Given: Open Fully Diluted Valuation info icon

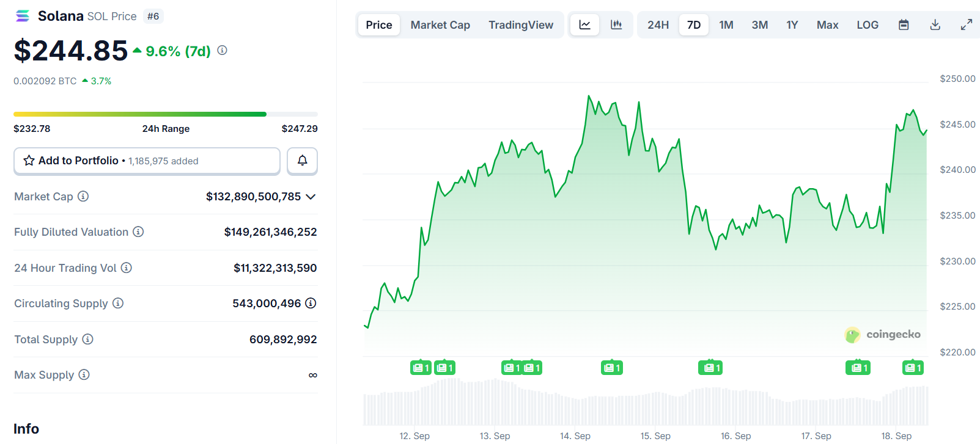Looking at the screenshot, I should pos(138,231).
